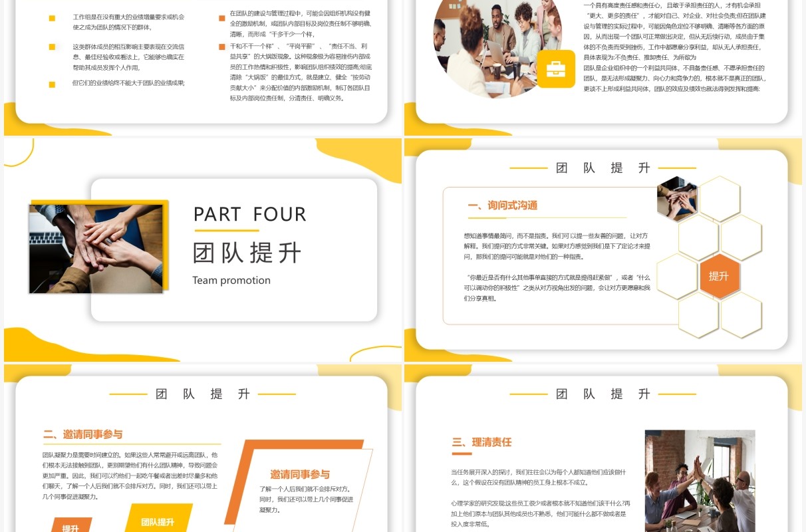Select the hexagon-shaped hands photo
This screenshot has height=532, width=806.
coord(677,199)
